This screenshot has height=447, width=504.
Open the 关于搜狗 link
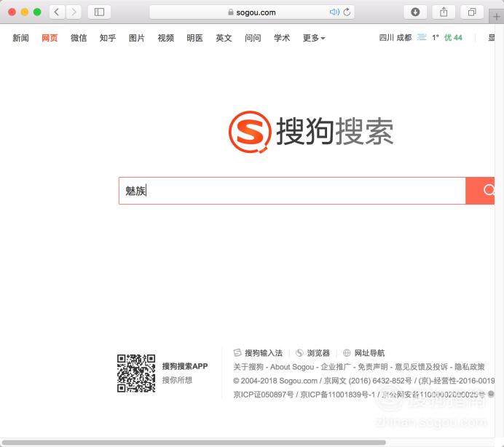248,367
